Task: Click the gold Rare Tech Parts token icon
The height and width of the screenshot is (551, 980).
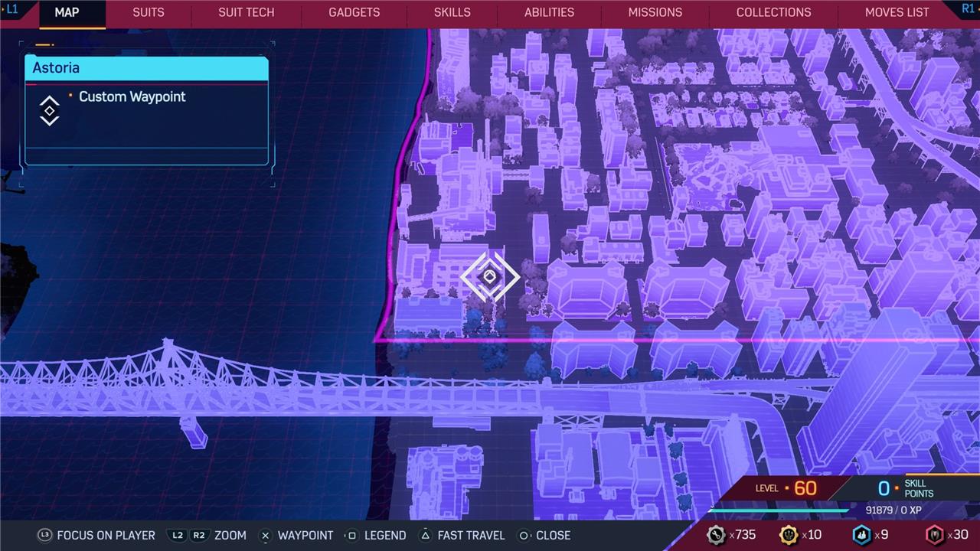Action: click(x=789, y=535)
